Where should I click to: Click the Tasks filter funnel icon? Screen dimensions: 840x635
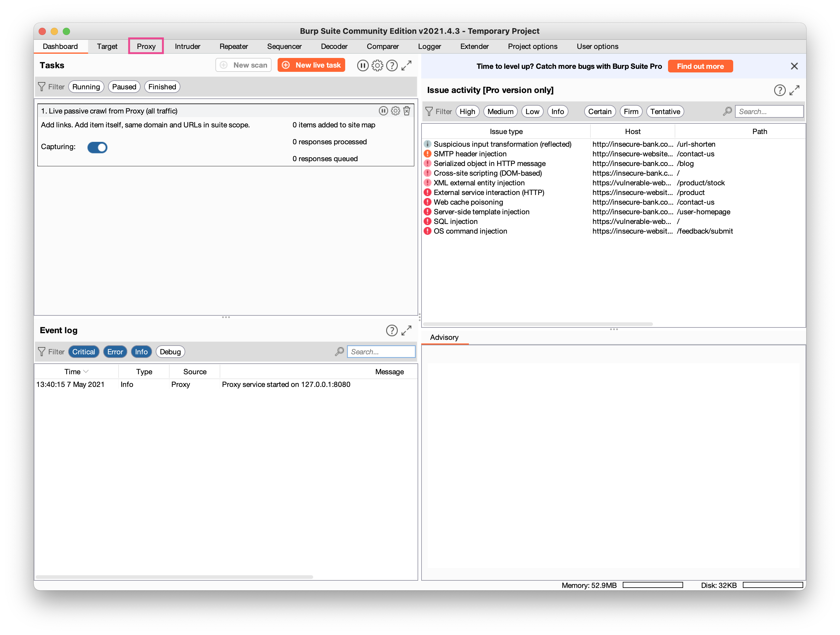click(42, 87)
